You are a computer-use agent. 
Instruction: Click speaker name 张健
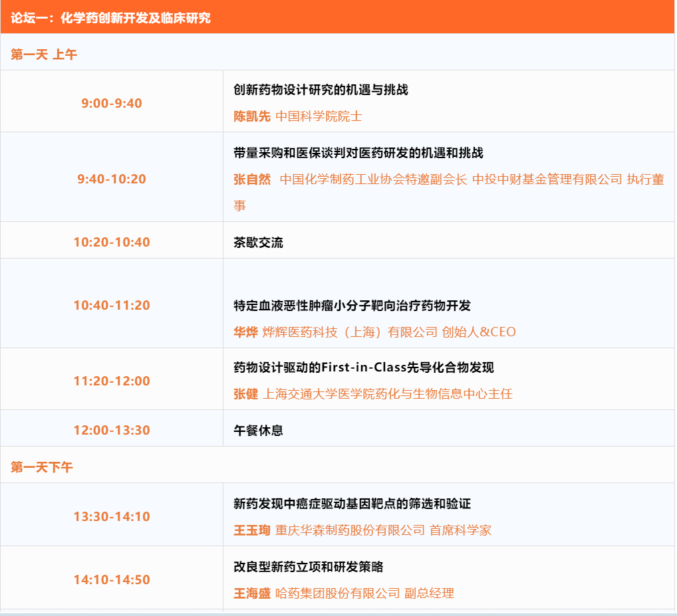tap(245, 394)
